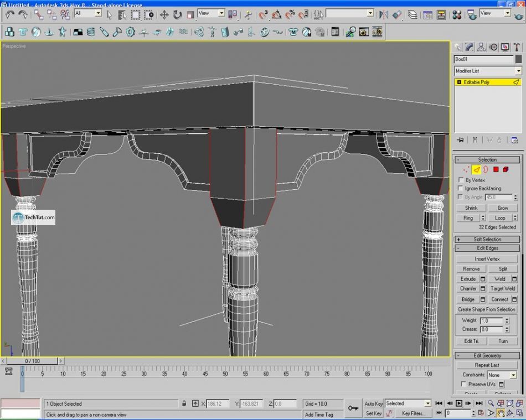The width and height of the screenshot is (526, 420).
Task: Select Vertex sub-object mode
Action: point(466,169)
